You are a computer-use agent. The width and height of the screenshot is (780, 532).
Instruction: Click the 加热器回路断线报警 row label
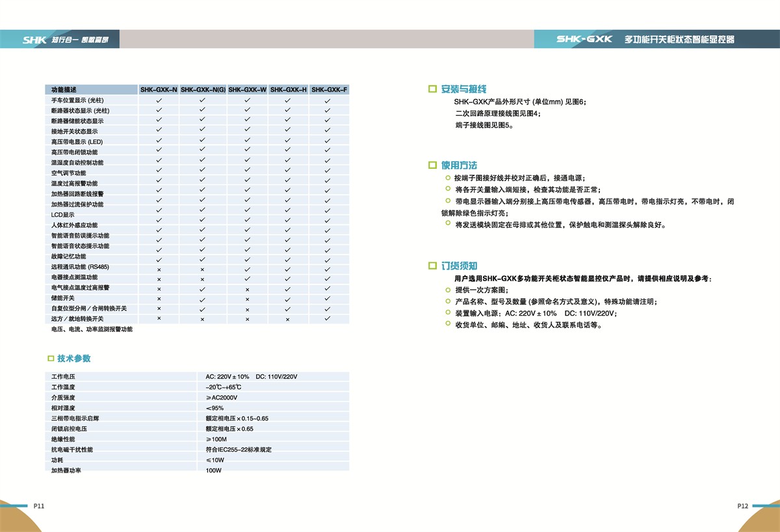tap(77, 194)
